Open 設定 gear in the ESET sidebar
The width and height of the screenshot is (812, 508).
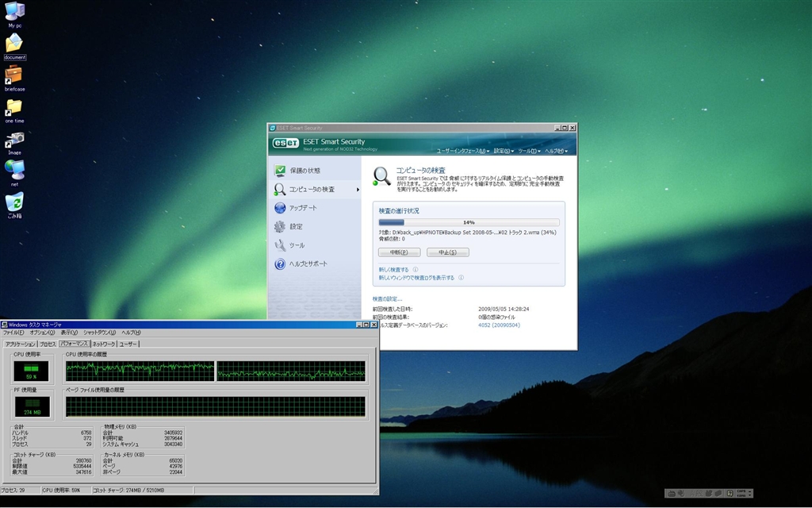[x=295, y=226]
